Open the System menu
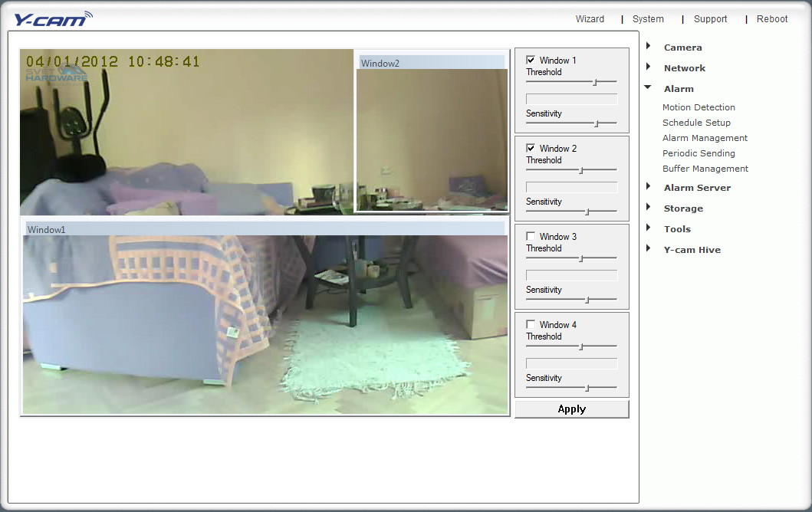812x512 pixels. coord(648,19)
